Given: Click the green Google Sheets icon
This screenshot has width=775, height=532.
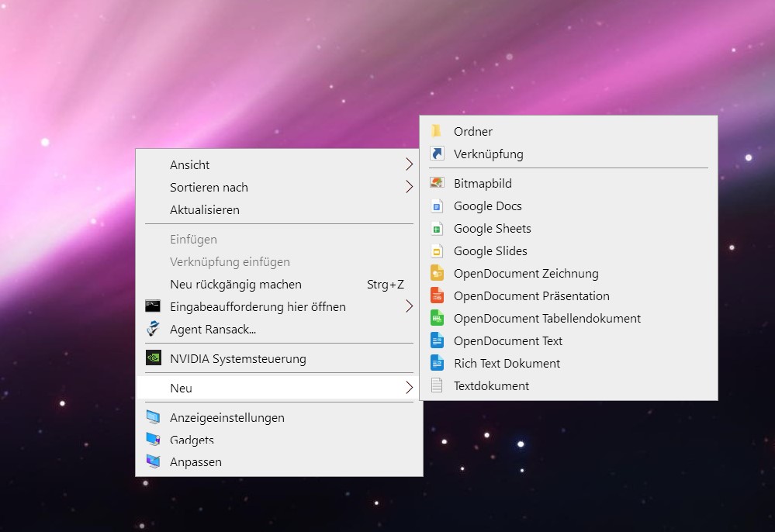Looking at the screenshot, I should [x=437, y=229].
